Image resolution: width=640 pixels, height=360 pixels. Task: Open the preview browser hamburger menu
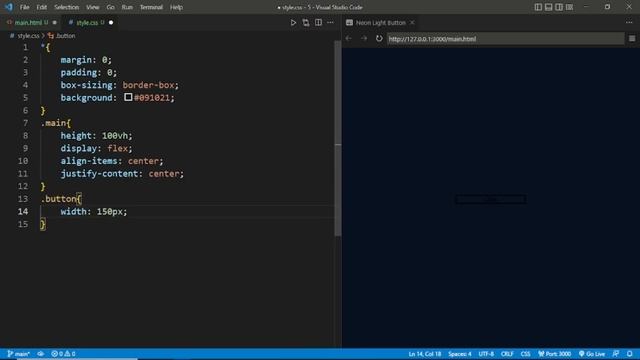tap(632, 38)
